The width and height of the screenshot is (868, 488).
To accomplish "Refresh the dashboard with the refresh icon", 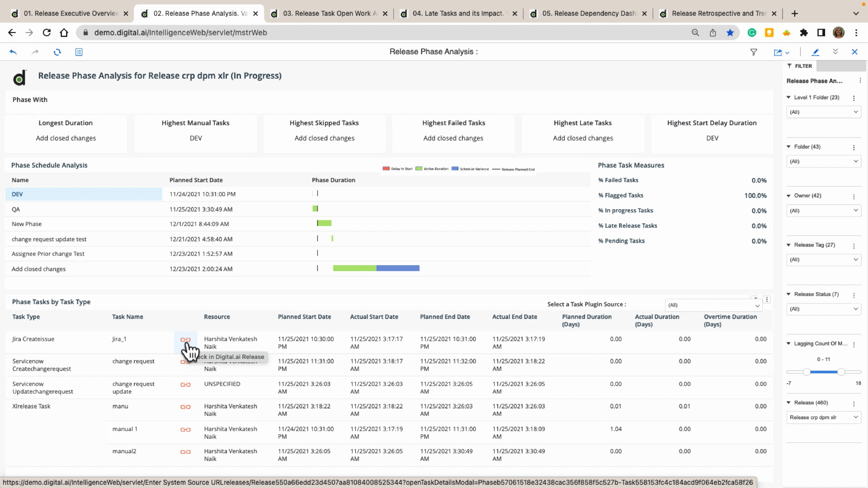I will pos(57,52).
